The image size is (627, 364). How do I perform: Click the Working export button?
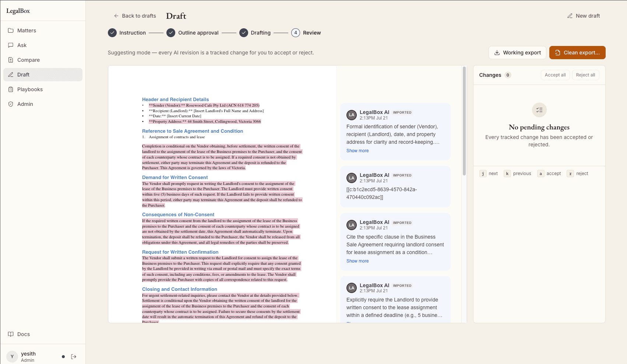coord(517,53)
